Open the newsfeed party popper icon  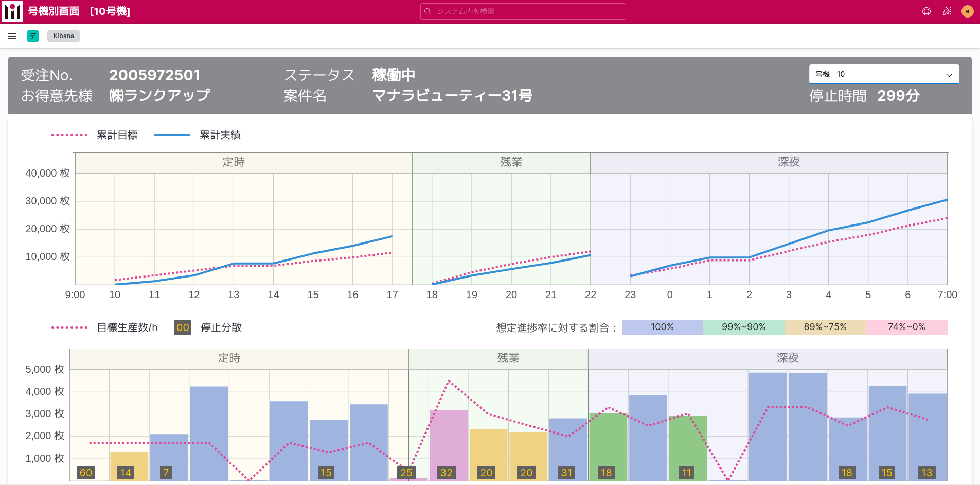click(947, 11)
